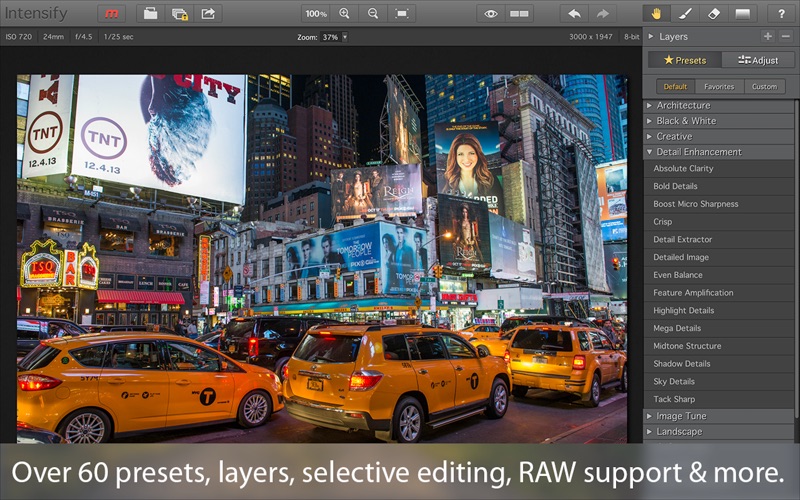The width and height of the screenshot is (800, 500).
Task: Click the zoom out magnifier
Action: (x=373, y=14)
